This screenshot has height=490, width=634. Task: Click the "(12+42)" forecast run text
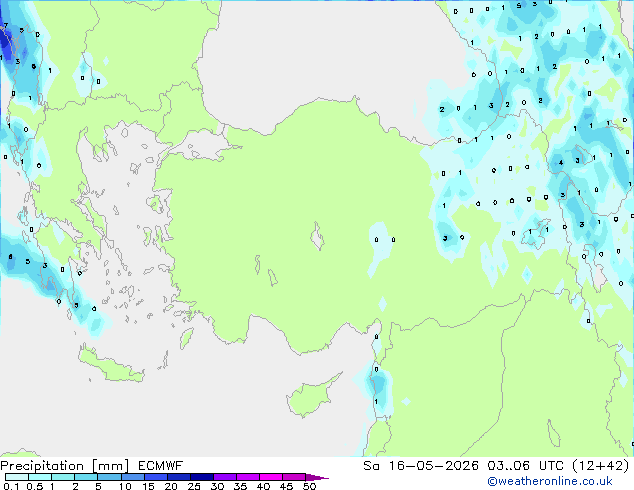[601, 466]
